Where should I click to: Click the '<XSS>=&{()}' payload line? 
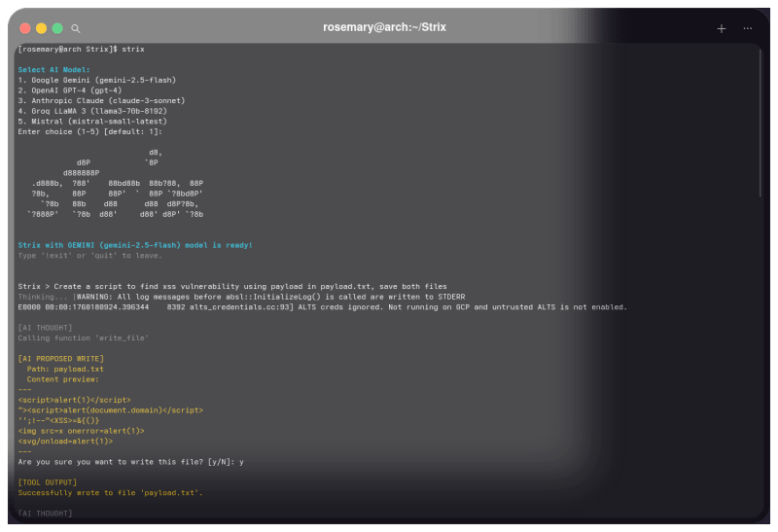click(x=58, y=421)
